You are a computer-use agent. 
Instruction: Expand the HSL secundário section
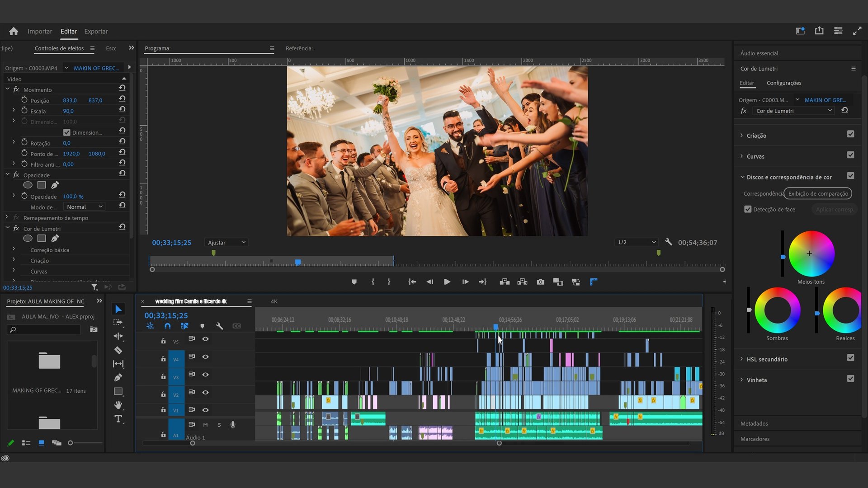click(742, 359)
